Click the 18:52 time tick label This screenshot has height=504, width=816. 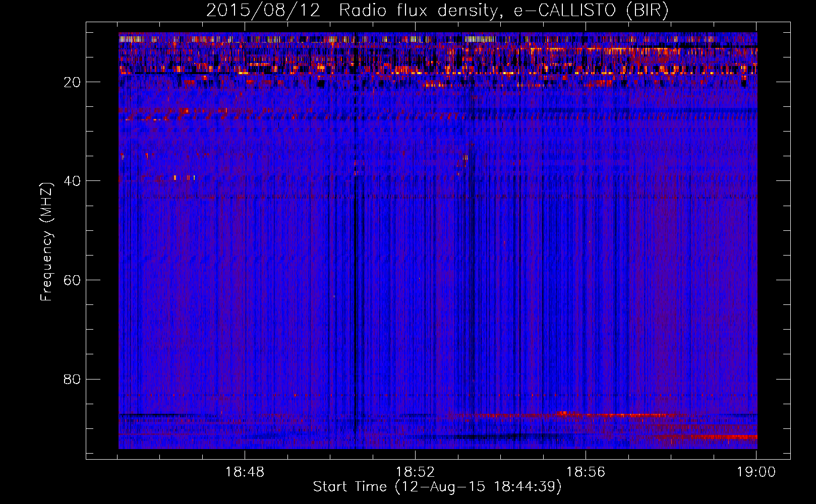[x=415, y=472]
